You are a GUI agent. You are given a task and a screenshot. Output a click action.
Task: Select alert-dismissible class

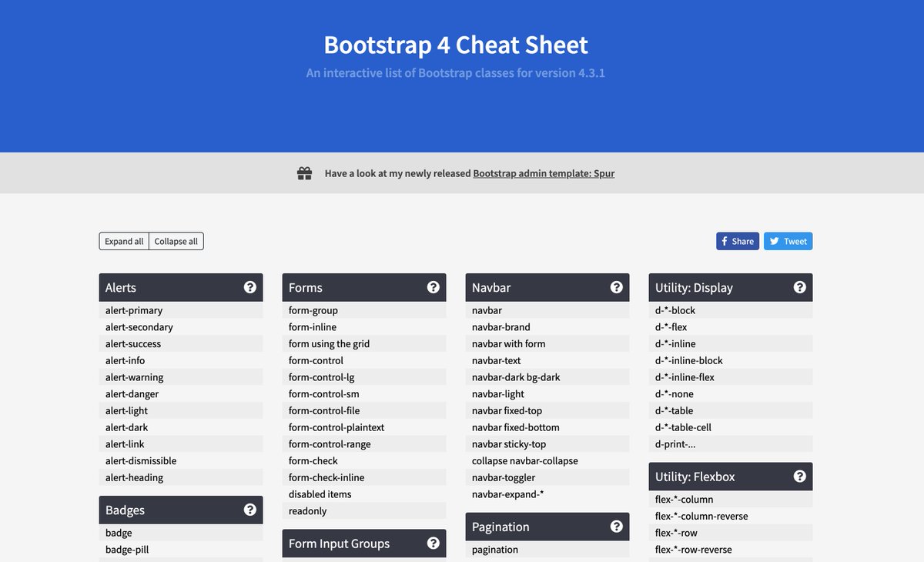(181, 460)
